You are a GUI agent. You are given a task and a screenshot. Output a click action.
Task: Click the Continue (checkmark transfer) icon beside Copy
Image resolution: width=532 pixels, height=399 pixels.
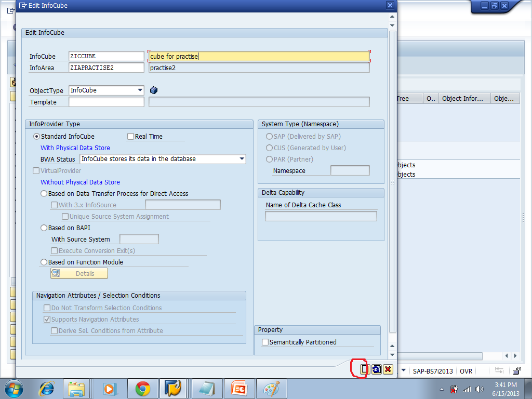[376, 369]
